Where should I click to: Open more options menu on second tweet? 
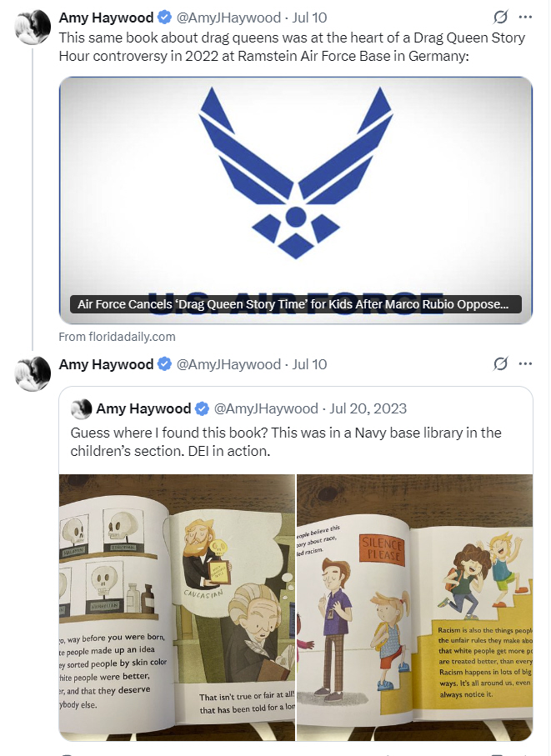tap(525, 364)
